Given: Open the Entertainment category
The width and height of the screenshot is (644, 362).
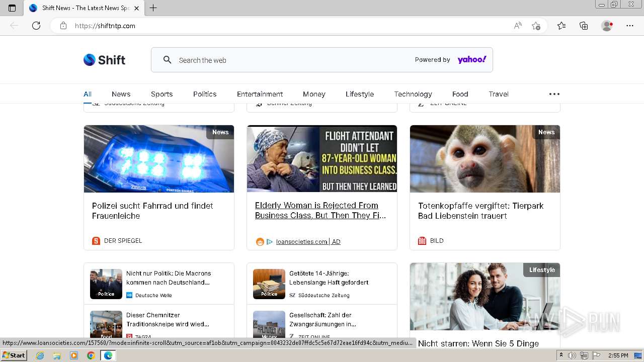Looking at the screenshot, I should [260, 94].
